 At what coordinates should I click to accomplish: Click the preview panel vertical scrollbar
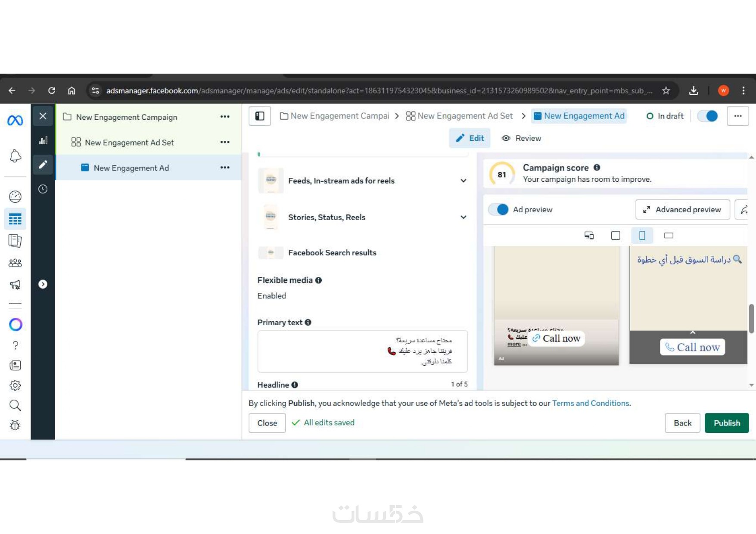click(751, 319)
